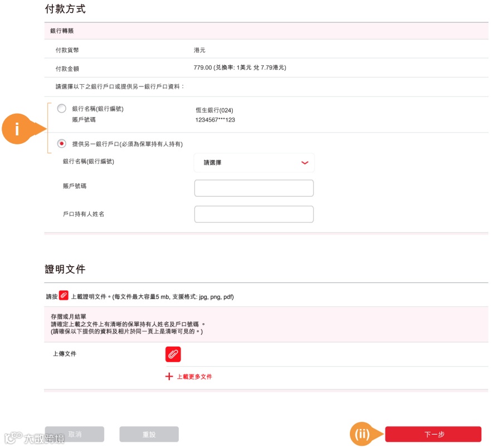Open the 銀行名稱 請選擇 dropdown

point(254,163)
